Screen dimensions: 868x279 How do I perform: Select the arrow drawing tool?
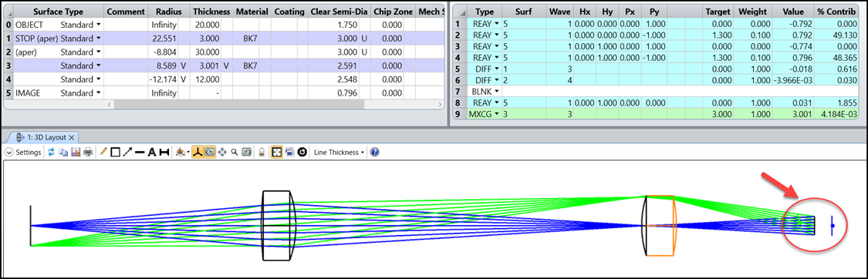point(127,152)
